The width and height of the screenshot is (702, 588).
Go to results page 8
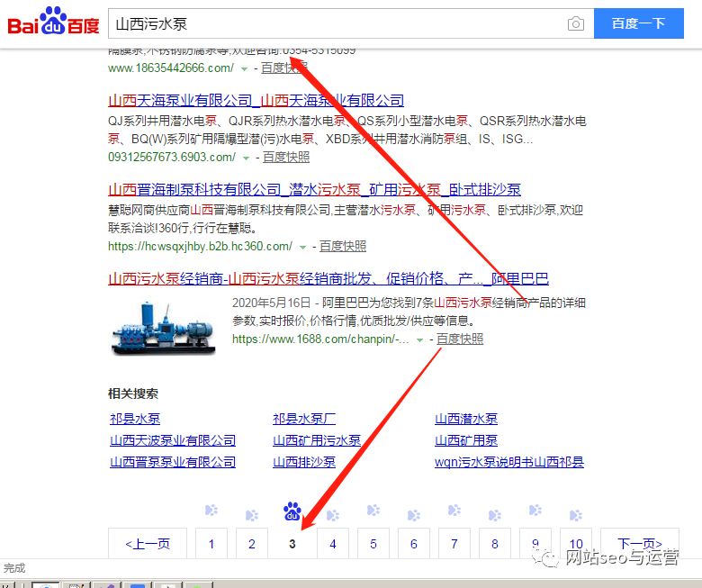(x=495, y=544)
